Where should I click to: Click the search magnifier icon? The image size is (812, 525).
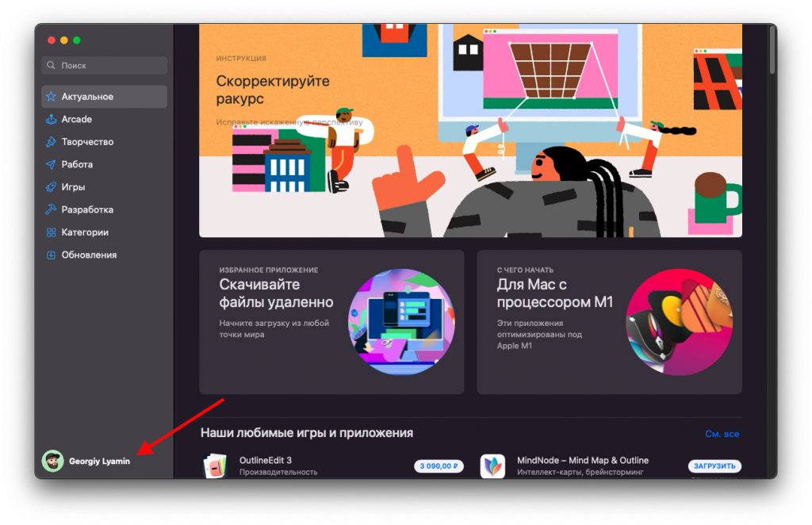[51, 65]
